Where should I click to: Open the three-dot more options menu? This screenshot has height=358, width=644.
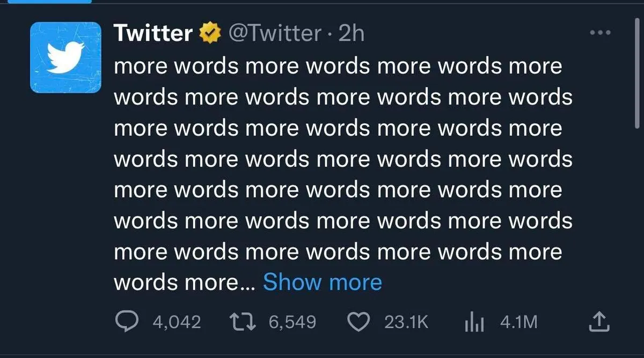coord(600,33)
